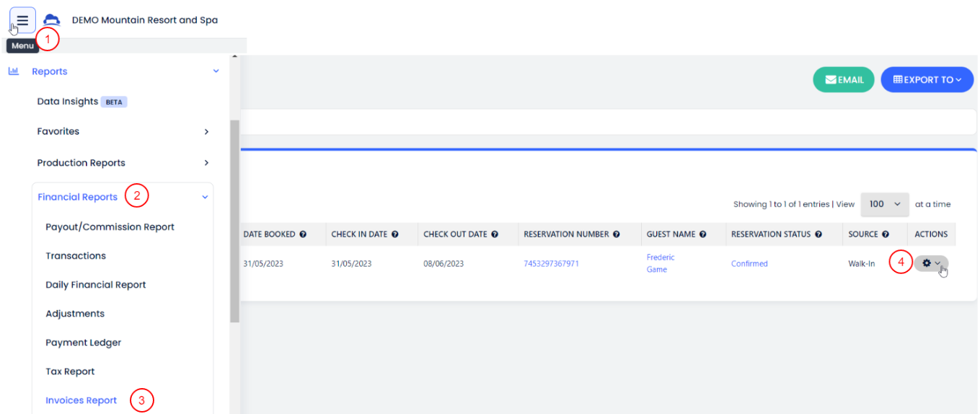
Task: Click help icon next to Date Booked
Action: coord(303,234)
